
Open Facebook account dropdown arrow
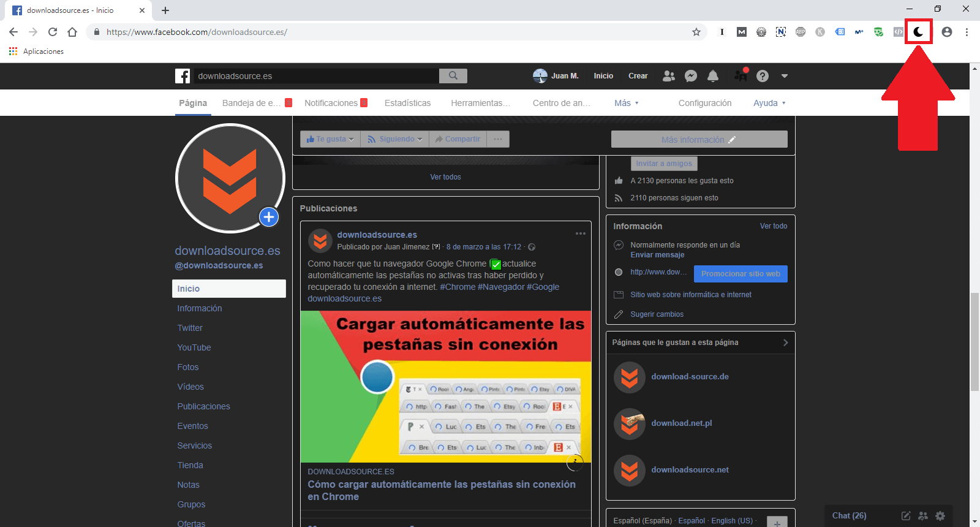(785, 76)
